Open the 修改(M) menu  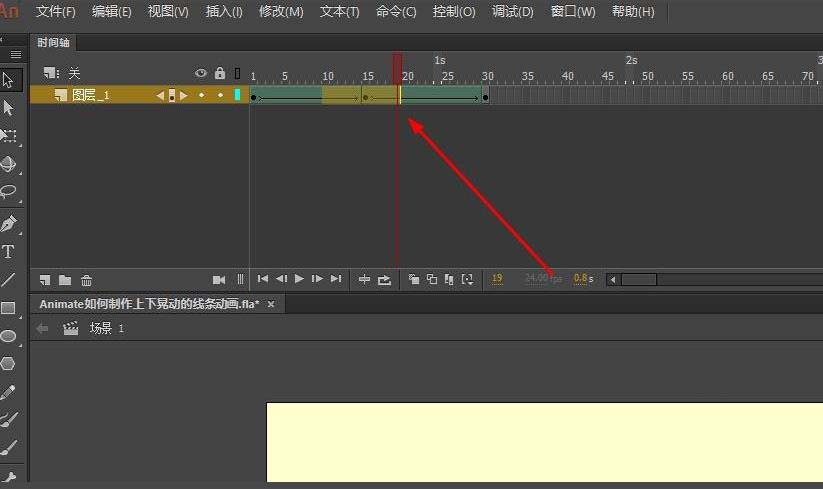(x=283, y=12)
